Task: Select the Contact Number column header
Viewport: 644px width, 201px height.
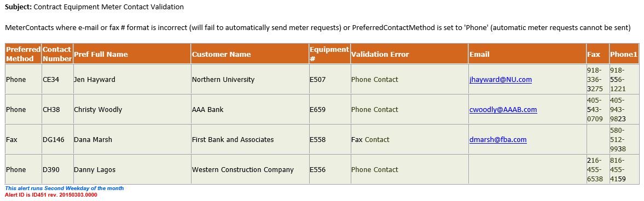Action: (57, 54)
